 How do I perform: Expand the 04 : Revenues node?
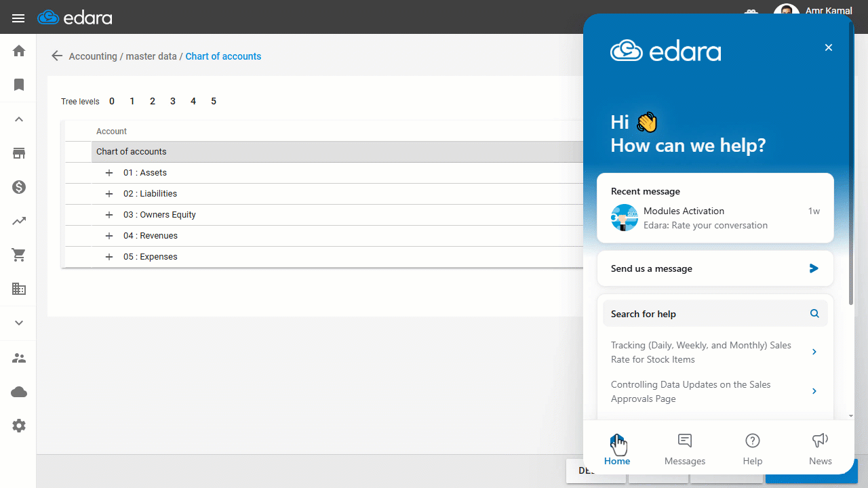point(109,236)
